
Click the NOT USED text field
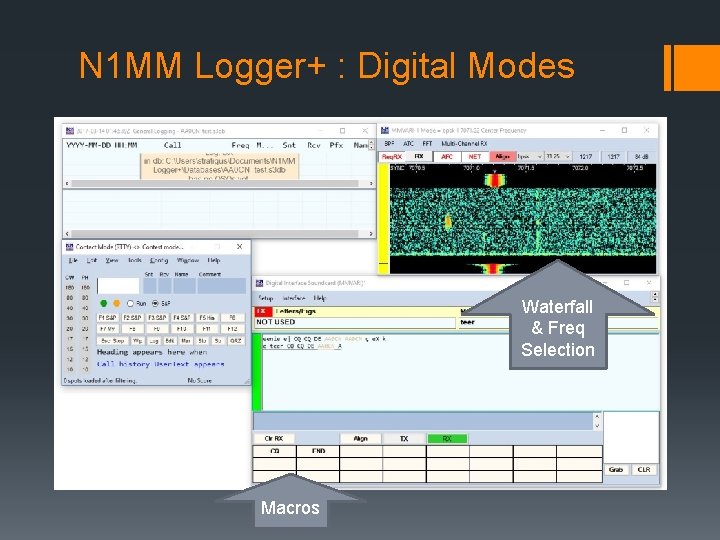click(355, 322)
